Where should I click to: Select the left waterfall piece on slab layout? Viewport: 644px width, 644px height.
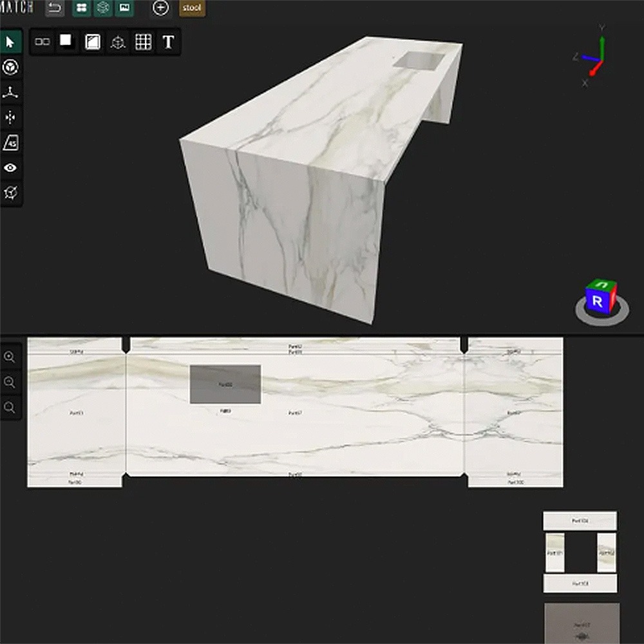pos(77,412)
